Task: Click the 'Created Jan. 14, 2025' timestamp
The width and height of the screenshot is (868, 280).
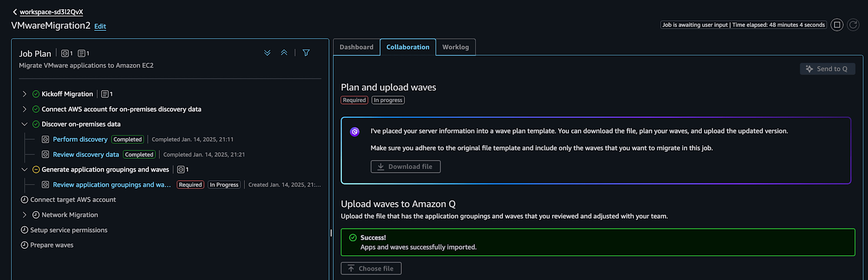Action: point(285,185)
